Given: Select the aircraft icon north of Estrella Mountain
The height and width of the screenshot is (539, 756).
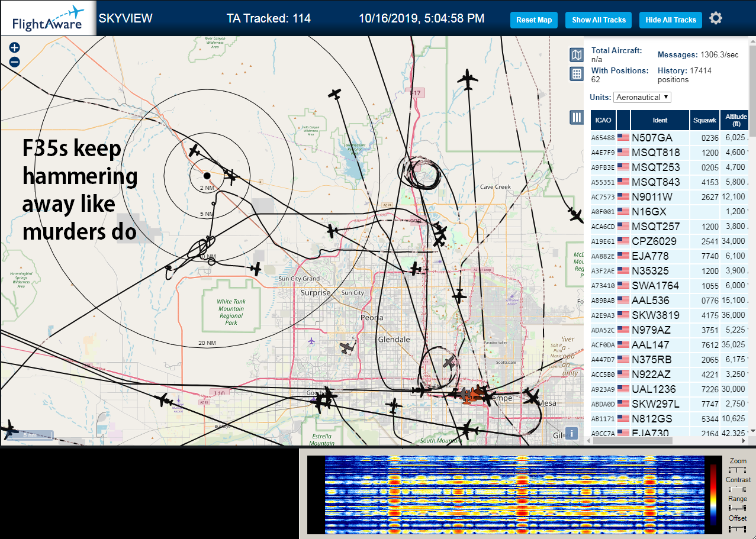Looking at the screenshot, I should click(x=323, y=400).
